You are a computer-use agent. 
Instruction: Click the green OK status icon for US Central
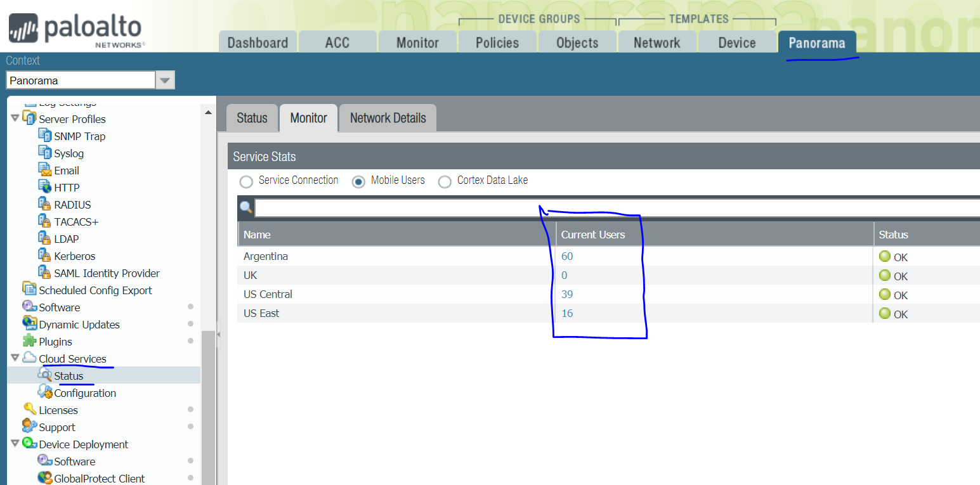click(x=885, y=295)
